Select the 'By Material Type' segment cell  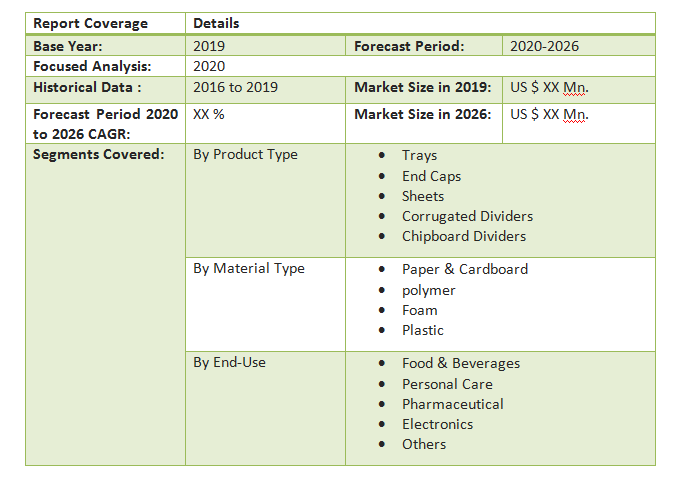point(249,268)
